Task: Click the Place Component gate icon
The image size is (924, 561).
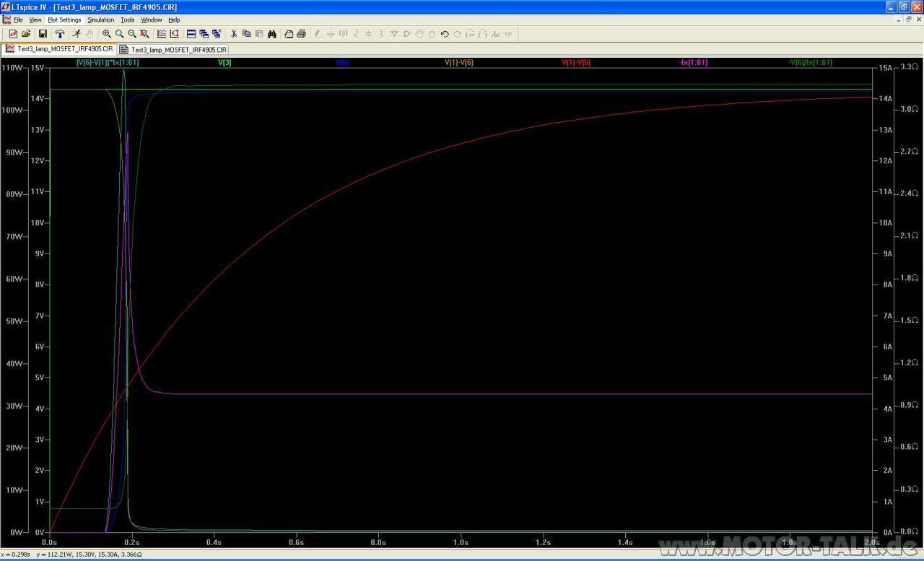Action: point(406,34)
